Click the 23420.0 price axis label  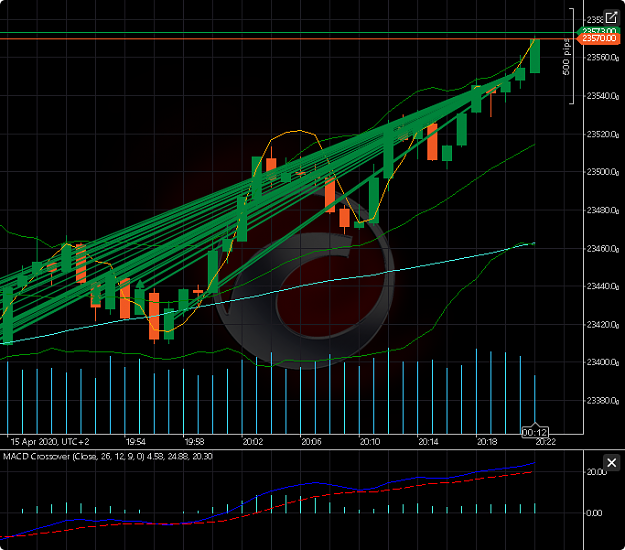602,325
